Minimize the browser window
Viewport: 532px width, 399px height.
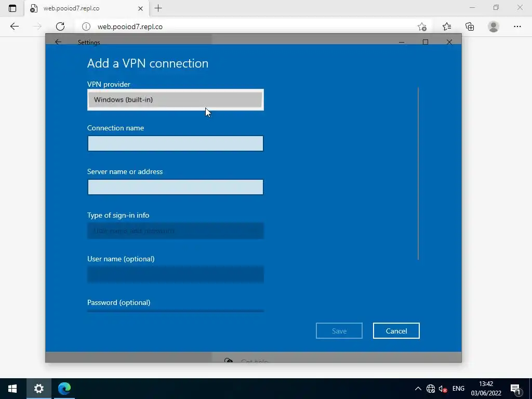point(472,7)
